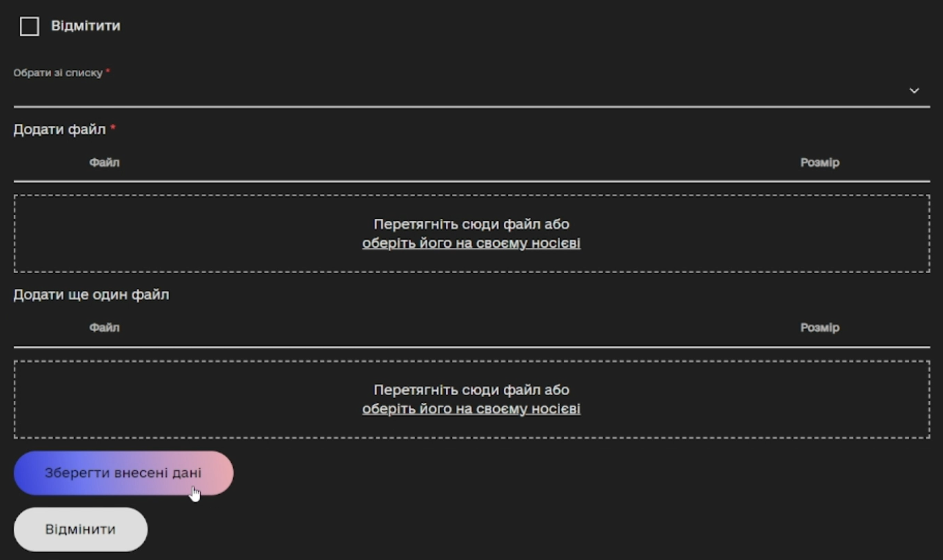Click the Відмінити button

pos(81,530)
